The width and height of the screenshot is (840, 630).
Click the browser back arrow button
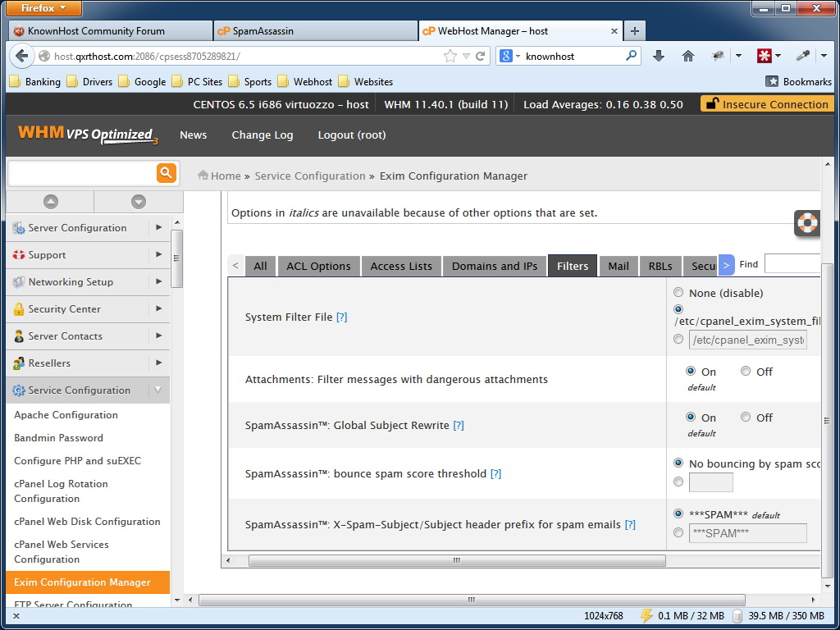click(x=21, y=57)
